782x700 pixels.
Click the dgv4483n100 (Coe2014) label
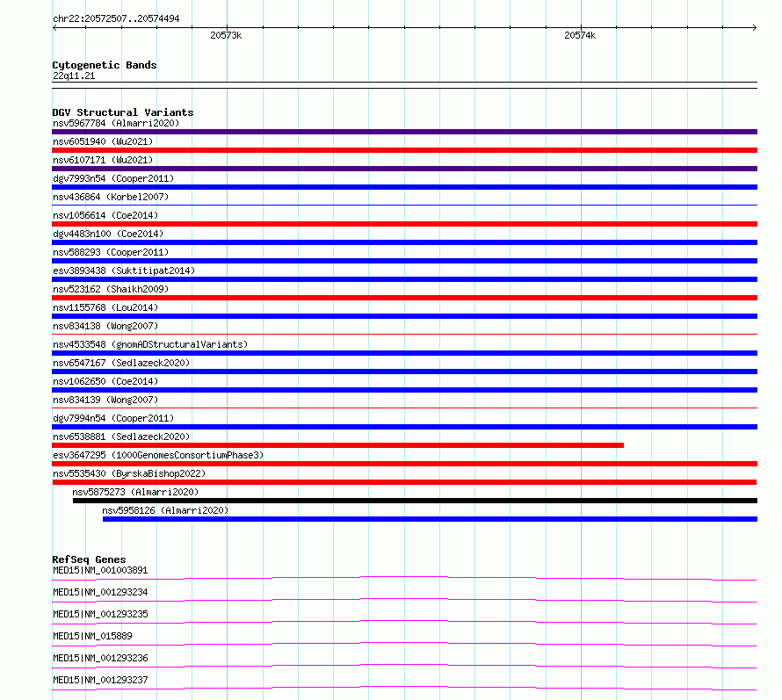pos(108,234)
